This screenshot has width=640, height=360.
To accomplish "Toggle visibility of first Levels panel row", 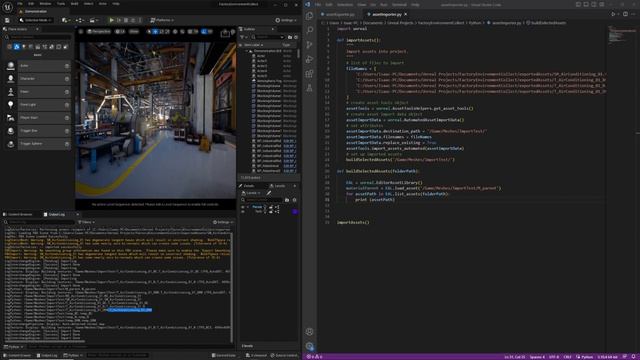I will [243, 207].
